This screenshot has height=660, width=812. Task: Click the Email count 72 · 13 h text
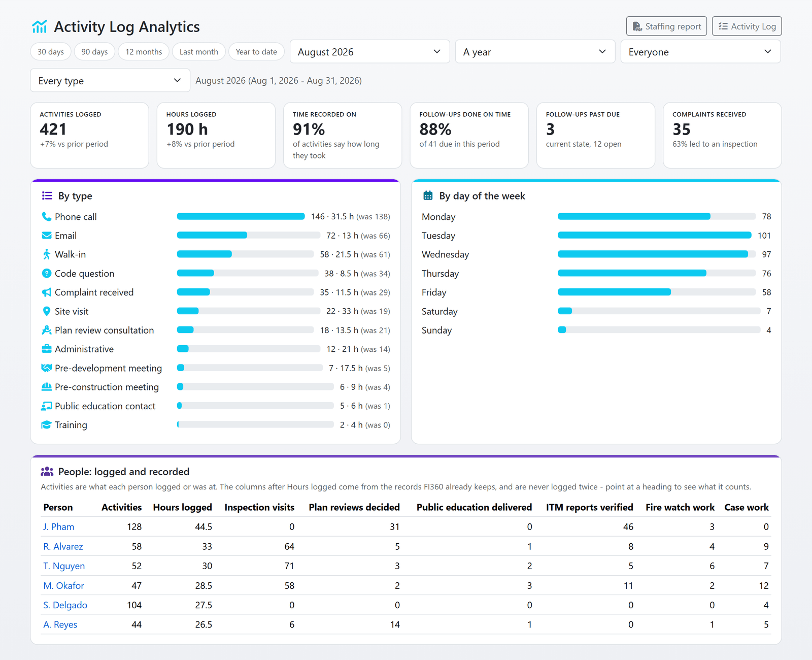pyautogui.click(x=342, y=236)
